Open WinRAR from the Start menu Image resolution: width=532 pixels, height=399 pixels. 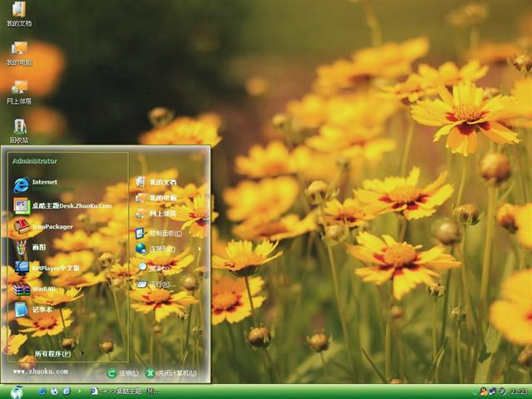tap(35, 289)
